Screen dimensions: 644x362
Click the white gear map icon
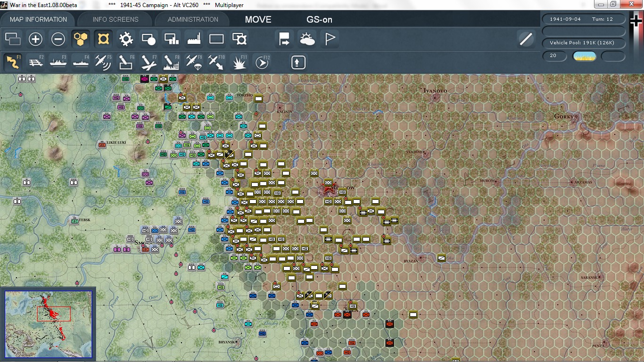coord(126,39)
